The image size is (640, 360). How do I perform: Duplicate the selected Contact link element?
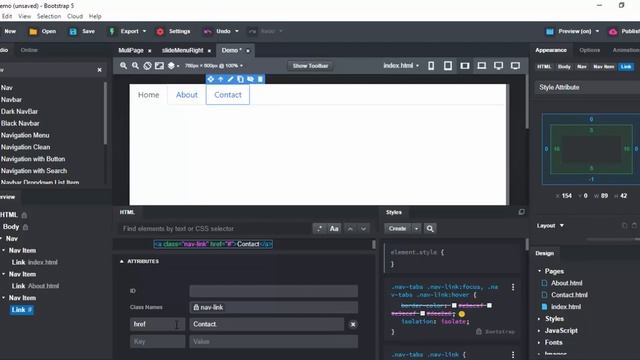click(240, 79)
